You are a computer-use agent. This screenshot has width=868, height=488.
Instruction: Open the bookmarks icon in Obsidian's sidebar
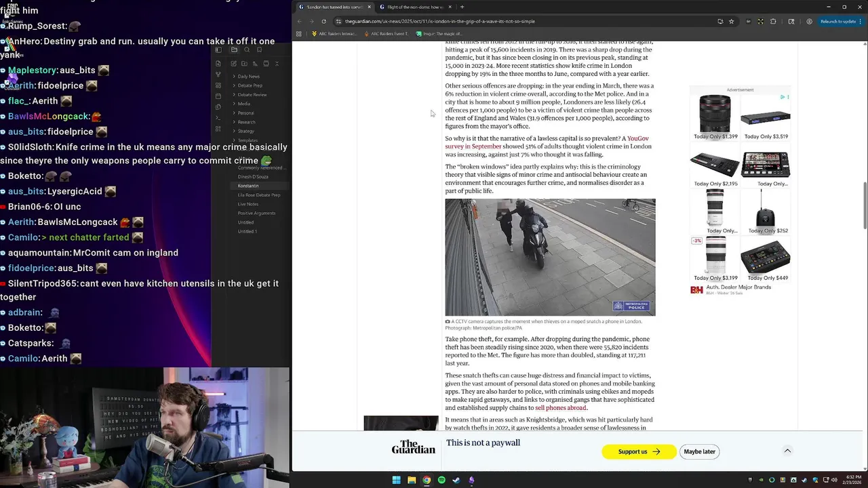(259, 49)
